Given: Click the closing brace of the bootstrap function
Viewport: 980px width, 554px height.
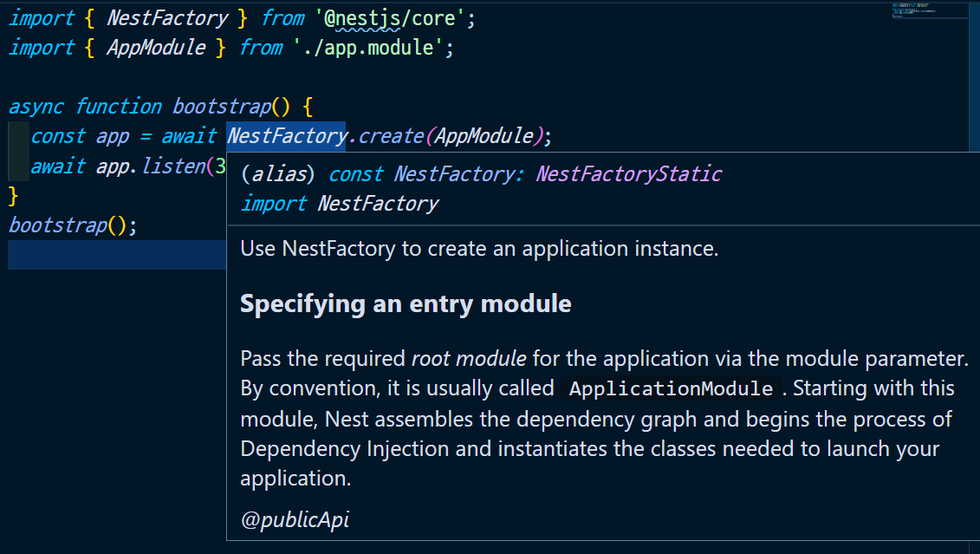Looking at the screenshot, I should point(13,196).
